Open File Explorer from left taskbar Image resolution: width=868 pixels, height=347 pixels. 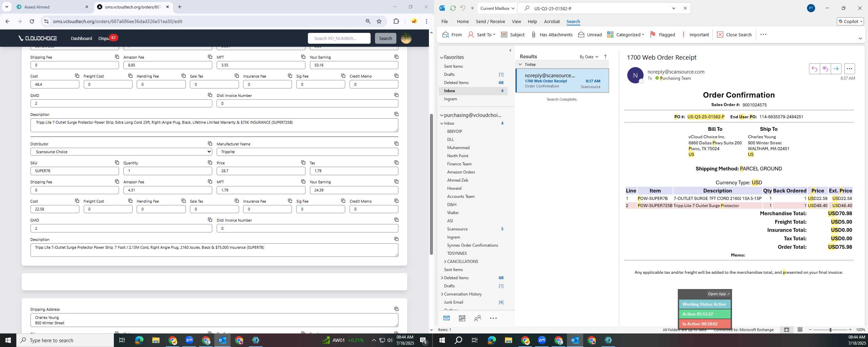pos(156,340)
